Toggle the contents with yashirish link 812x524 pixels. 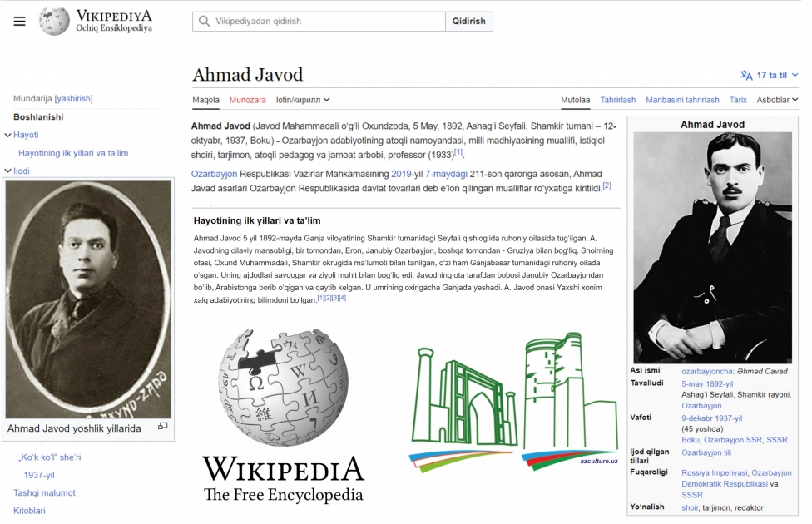73,98
